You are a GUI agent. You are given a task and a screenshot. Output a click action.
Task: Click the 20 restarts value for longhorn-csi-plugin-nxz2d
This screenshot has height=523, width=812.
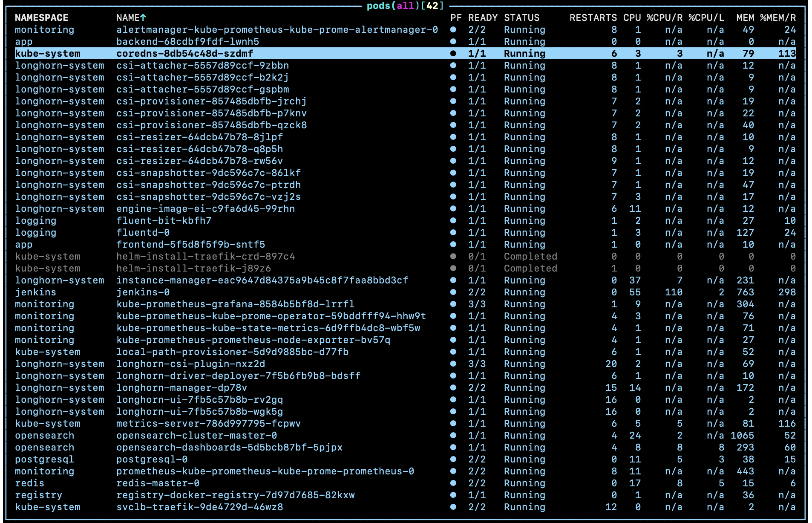pos(611,364)
